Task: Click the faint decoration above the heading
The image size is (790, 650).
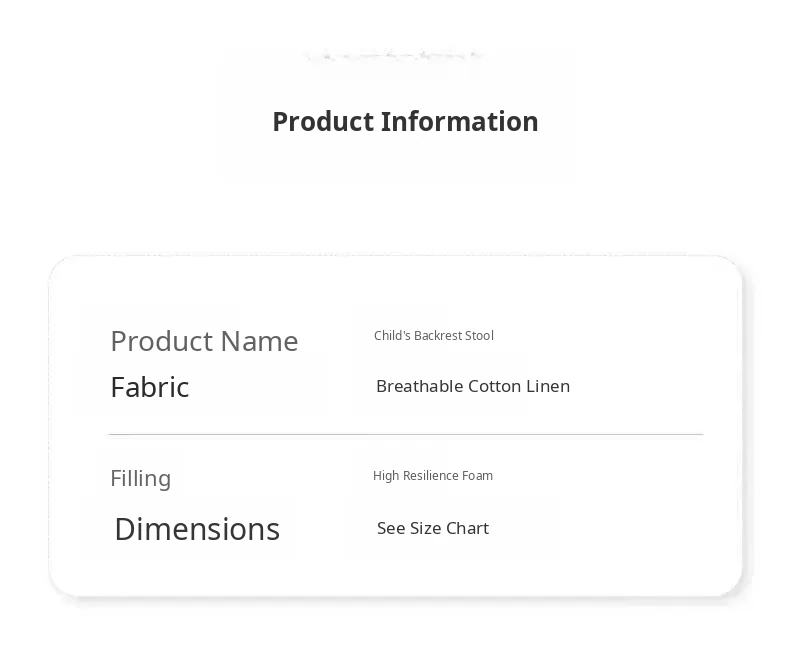Action: pos(393,56)
